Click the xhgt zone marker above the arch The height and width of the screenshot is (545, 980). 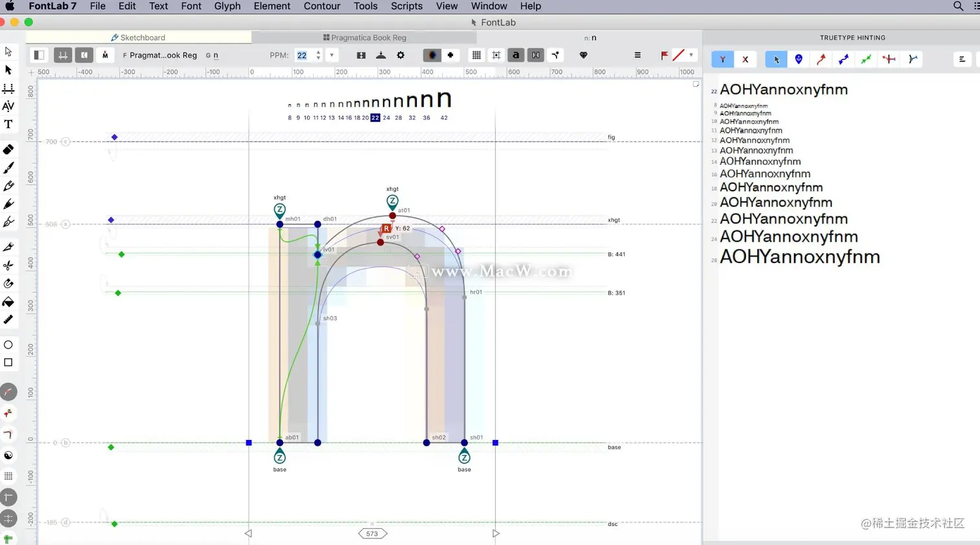pyautogui.click(x=392, y=202)
